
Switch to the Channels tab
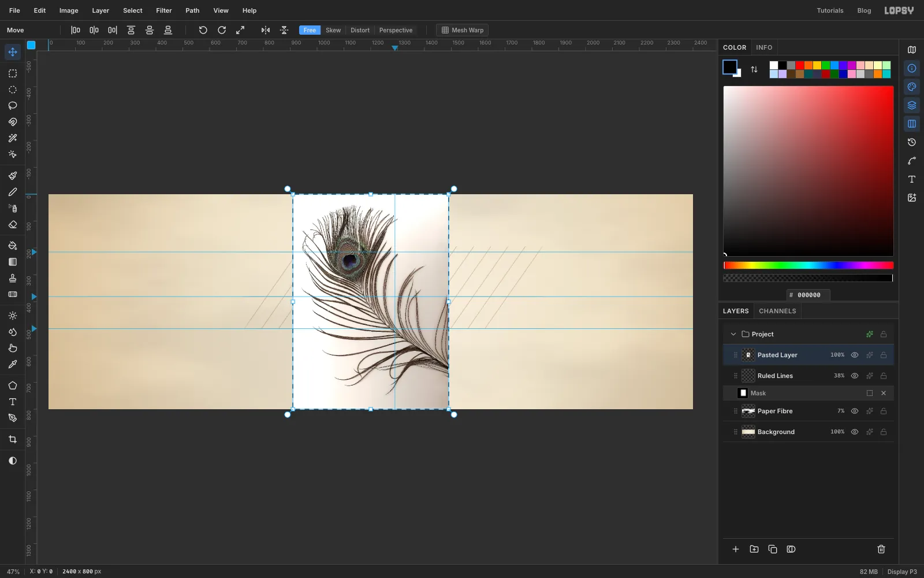click(777, 311)
